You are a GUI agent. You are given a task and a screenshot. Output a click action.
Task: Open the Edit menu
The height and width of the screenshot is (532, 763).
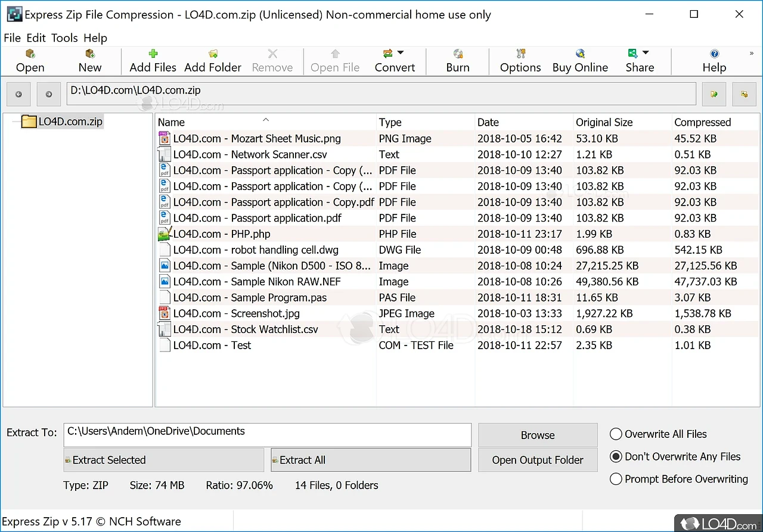coord(36,38)
